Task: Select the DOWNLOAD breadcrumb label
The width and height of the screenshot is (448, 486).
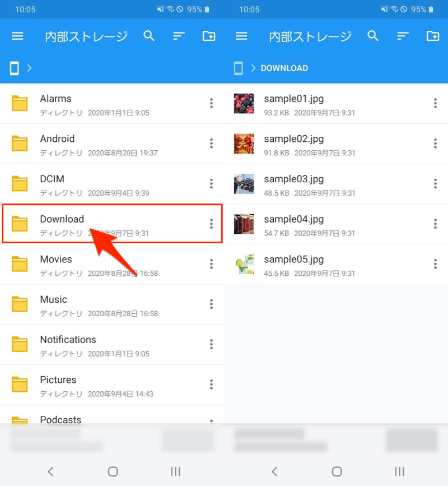Action: (x=284, y=68)
